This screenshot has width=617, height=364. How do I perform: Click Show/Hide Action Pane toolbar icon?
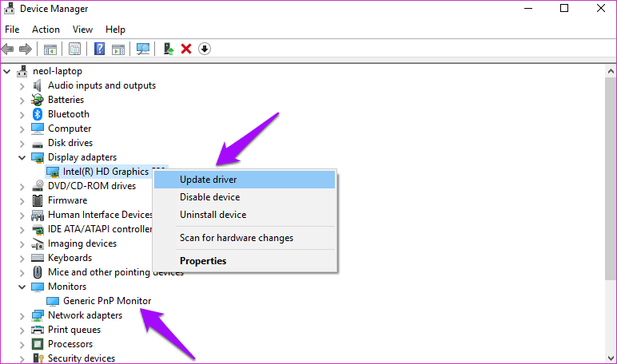pos(118,49)
